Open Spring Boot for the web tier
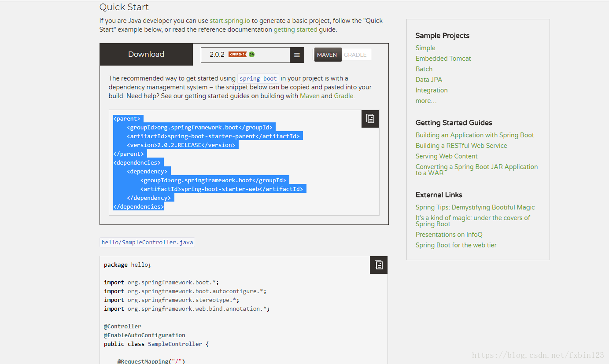This screenshot has height=364, width=609. (456, 245)
